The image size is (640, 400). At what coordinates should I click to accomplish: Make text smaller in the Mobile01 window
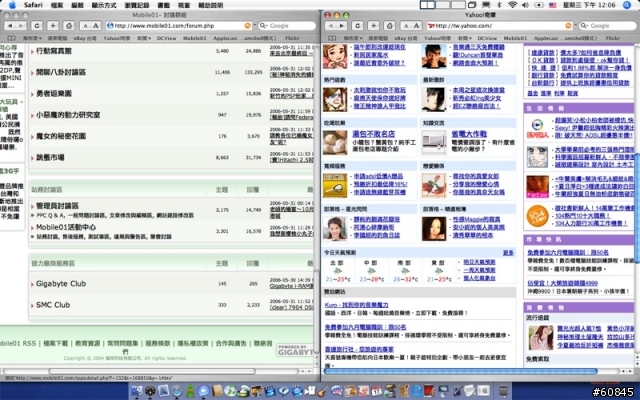point(85,26)
